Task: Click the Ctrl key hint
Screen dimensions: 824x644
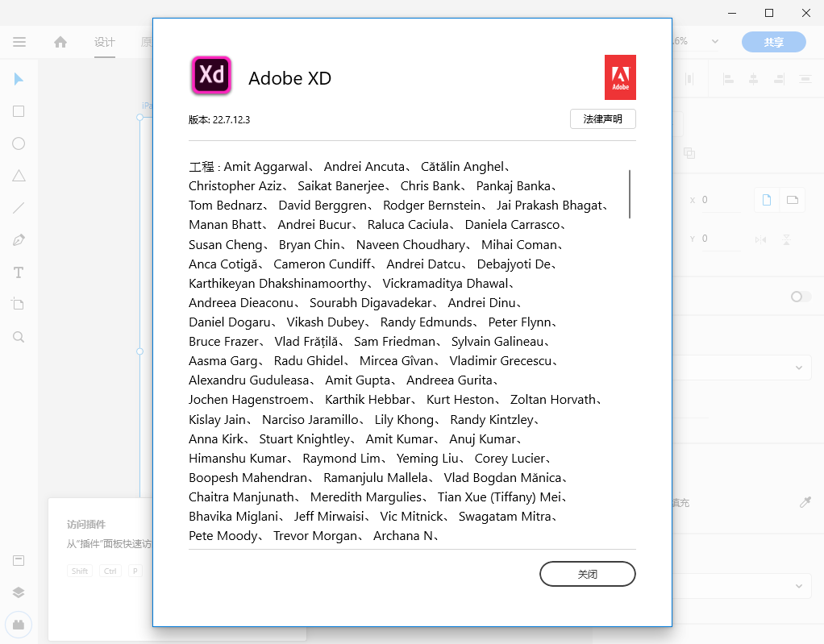Action: (110, 571)
